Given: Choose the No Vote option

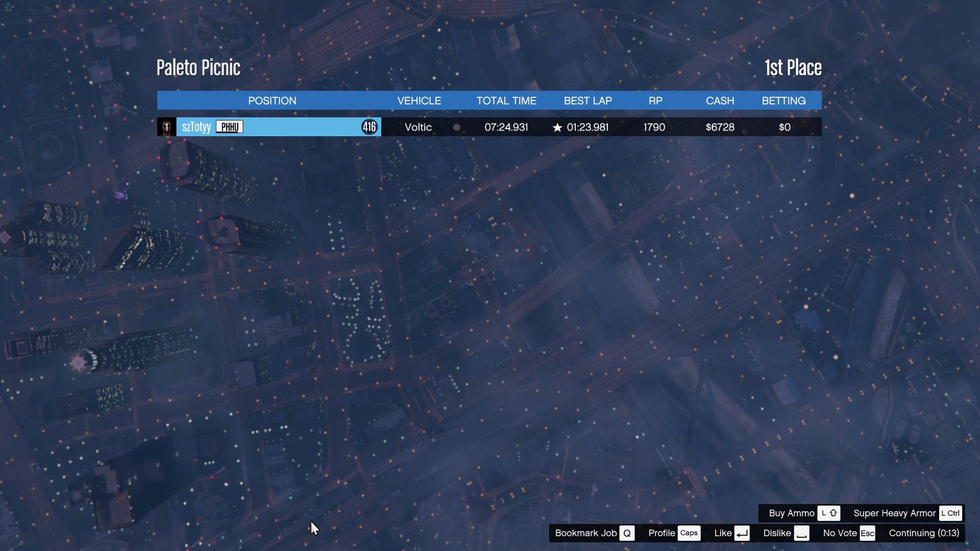Looking at the screenshot, I should (849, 533).
